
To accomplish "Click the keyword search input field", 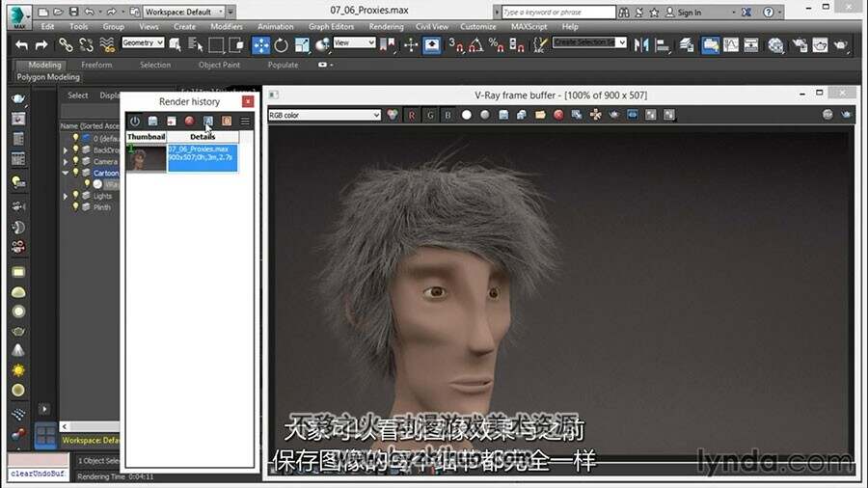I will click(558, 13).
